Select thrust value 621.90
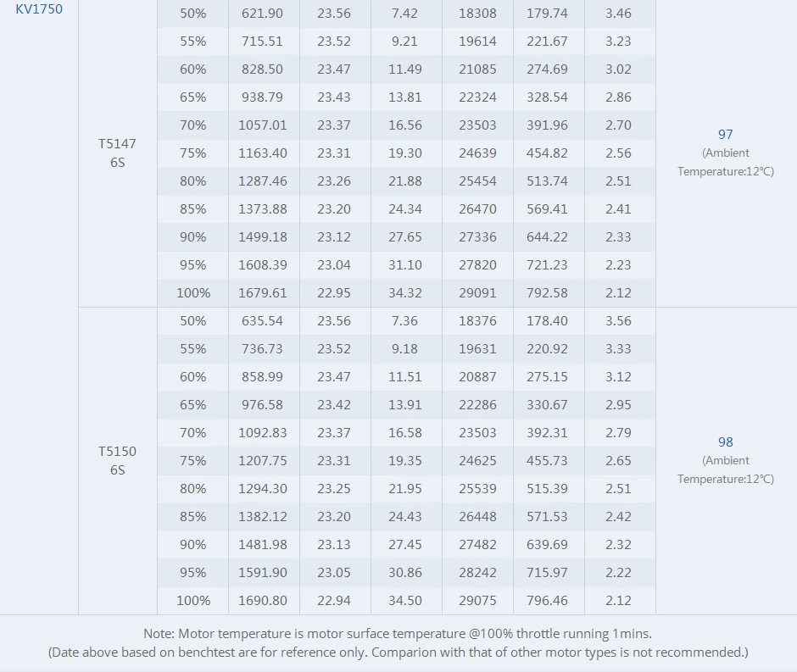The image size is (797, 672). tap(263, 14)
